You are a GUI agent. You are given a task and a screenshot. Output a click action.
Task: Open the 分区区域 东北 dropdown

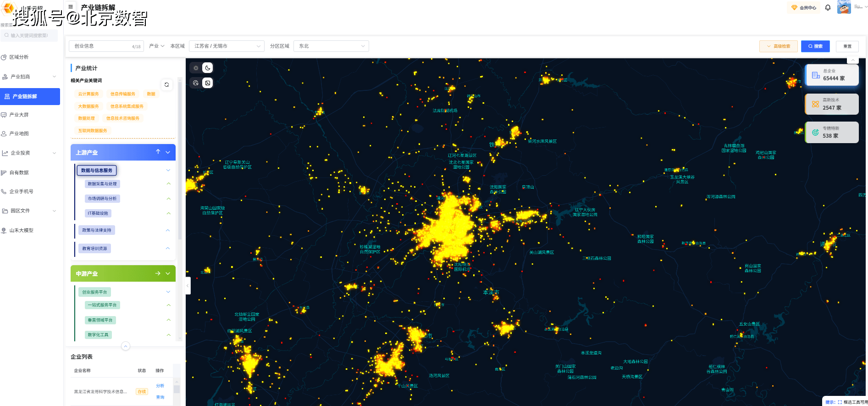(331, 46)
